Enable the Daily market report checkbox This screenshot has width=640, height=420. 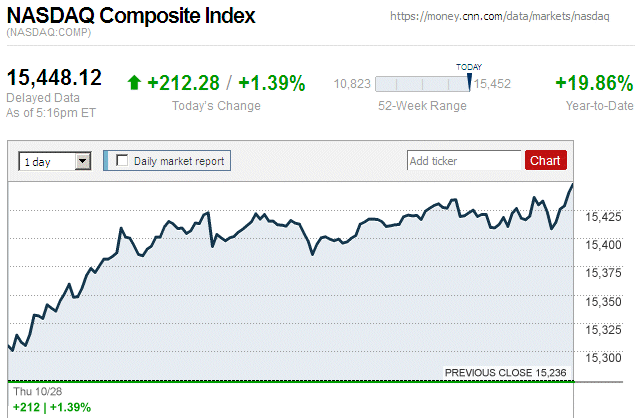[123, 160]
